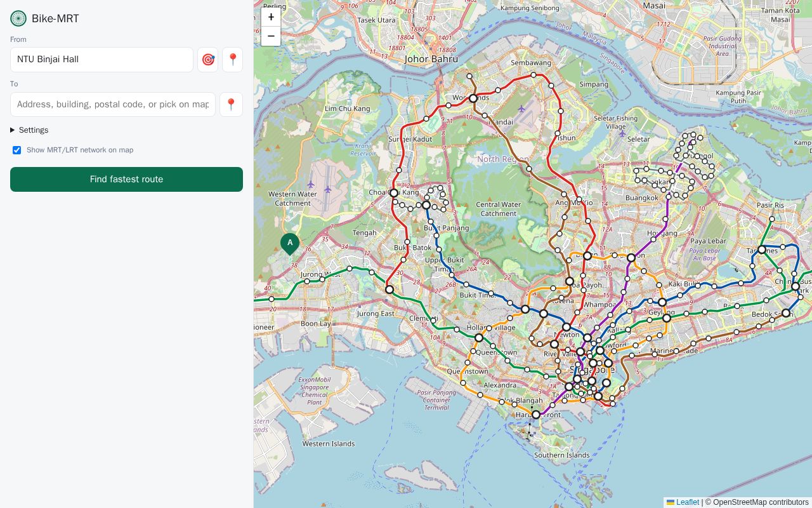
Task: Click the Show MRT/LRT network label
Action: click(80, 150)
